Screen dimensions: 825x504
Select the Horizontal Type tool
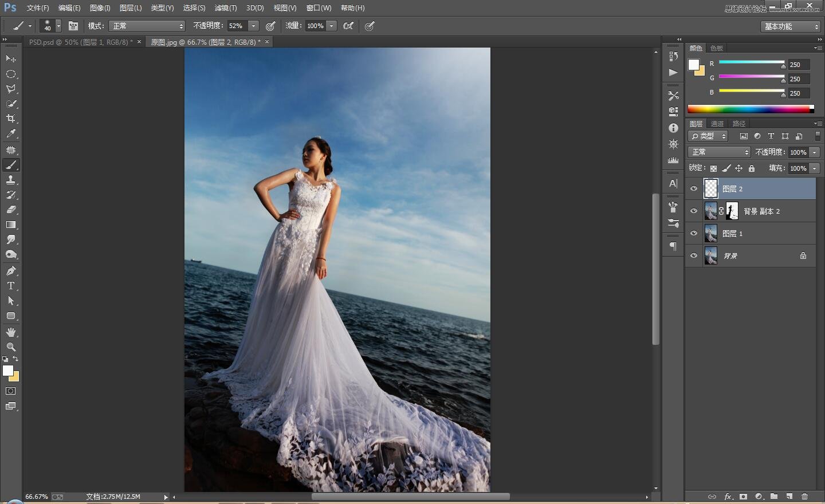[x=11, y=286]
